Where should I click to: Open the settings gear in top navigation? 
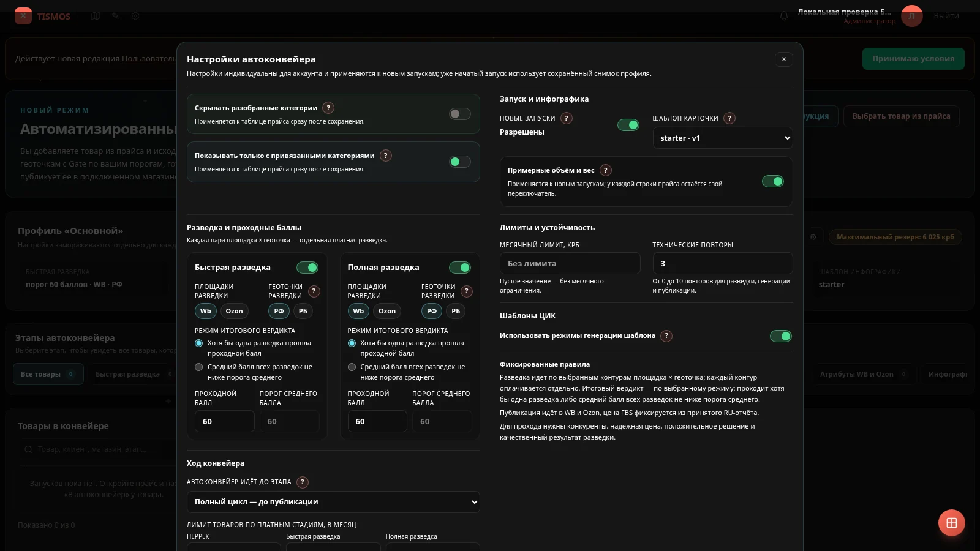tap(135, 16)
